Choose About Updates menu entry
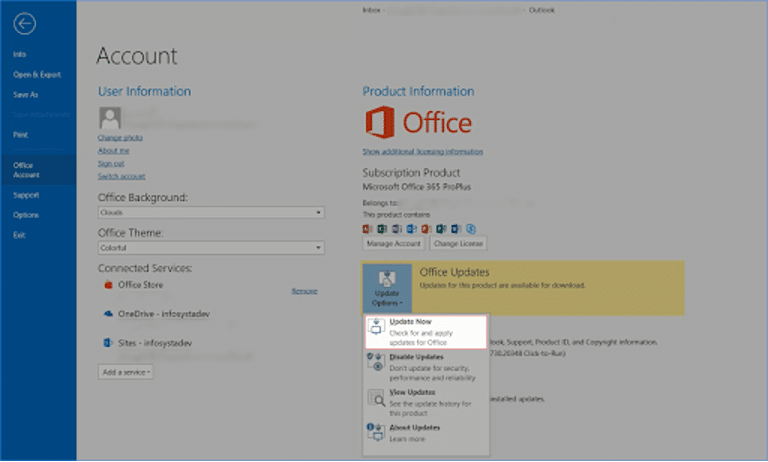768x462 pixels. (426, 433)
